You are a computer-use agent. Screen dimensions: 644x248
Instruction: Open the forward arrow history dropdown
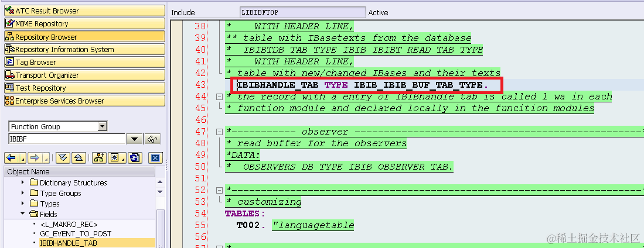(x=46, y=158)
